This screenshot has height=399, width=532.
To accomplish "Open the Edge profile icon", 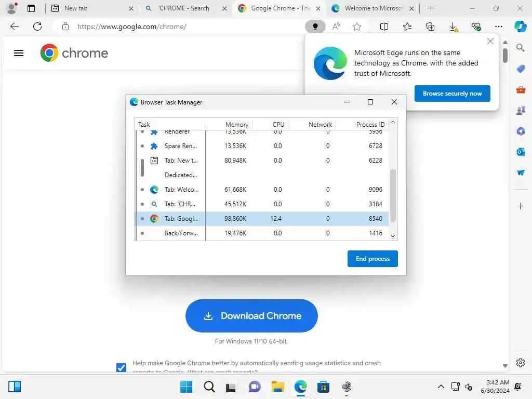I will coord(12,8).
